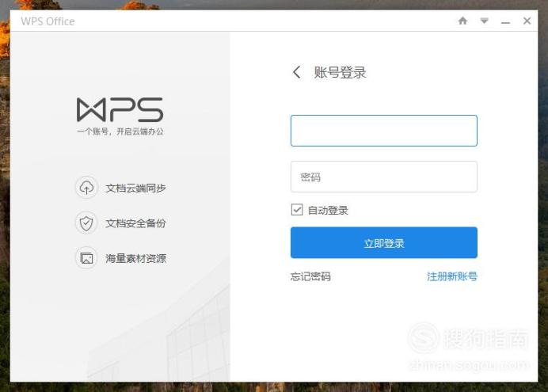Open the title bar dropdown arrow menu

484,21
